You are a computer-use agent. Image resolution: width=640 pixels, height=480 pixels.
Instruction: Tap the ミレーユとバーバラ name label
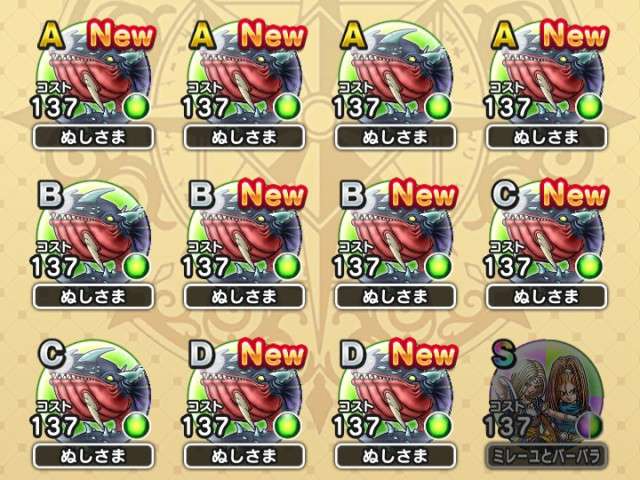(546, 456)
